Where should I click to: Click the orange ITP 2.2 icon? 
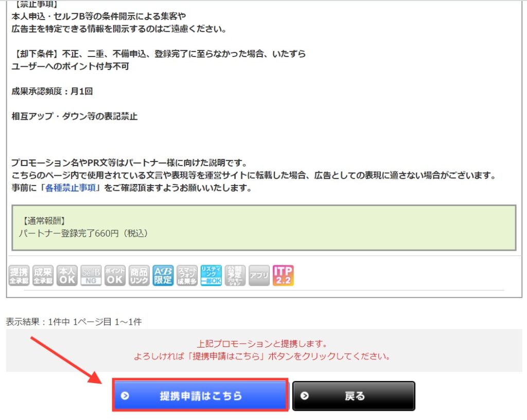click(284, 276)
